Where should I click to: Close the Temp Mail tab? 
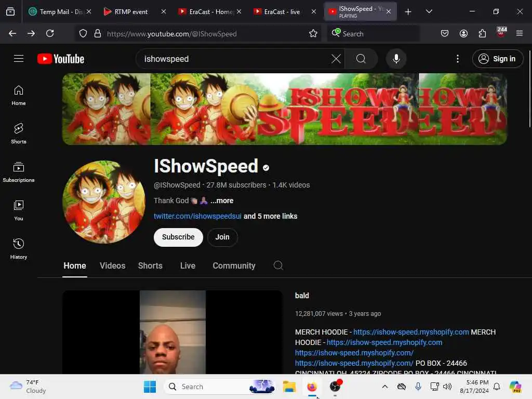click(88, 11)
